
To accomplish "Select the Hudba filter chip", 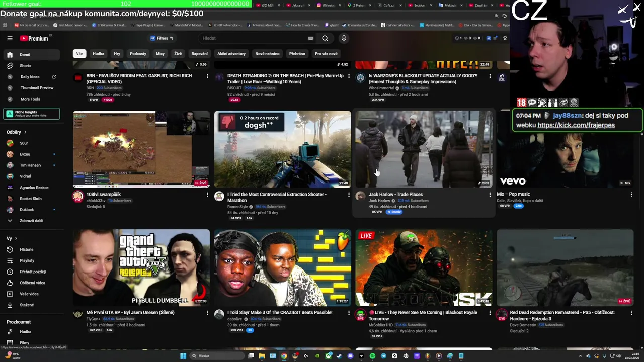I will pos(98,54).
